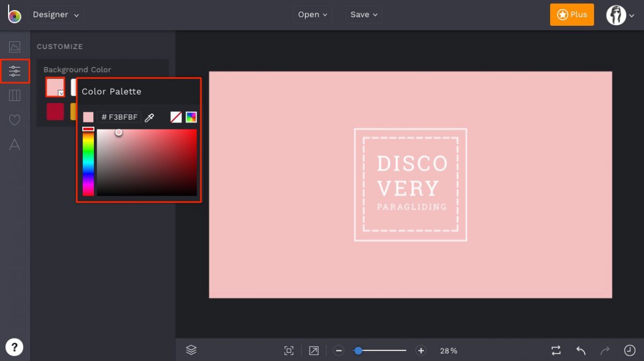This screenshot has height=361, width=644.
Task: Pick the eyedropper tool in Color Palette
Action: coord(150,117)
